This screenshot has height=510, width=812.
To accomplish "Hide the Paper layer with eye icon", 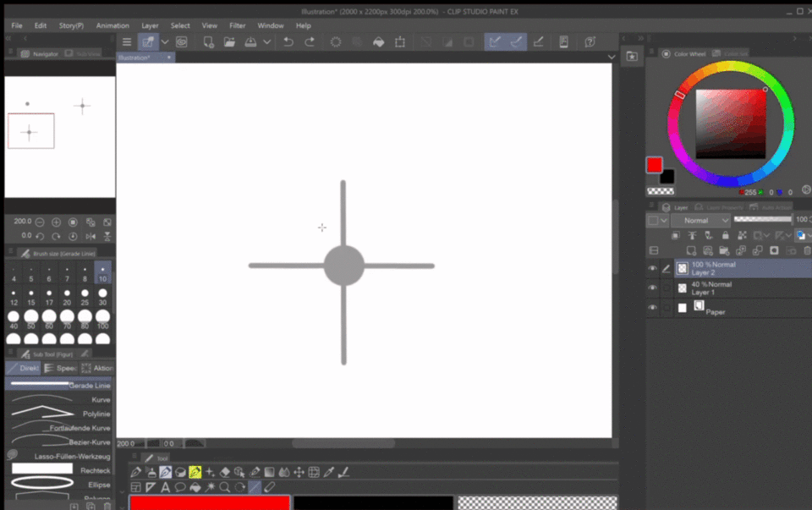I will click(652, 308).
